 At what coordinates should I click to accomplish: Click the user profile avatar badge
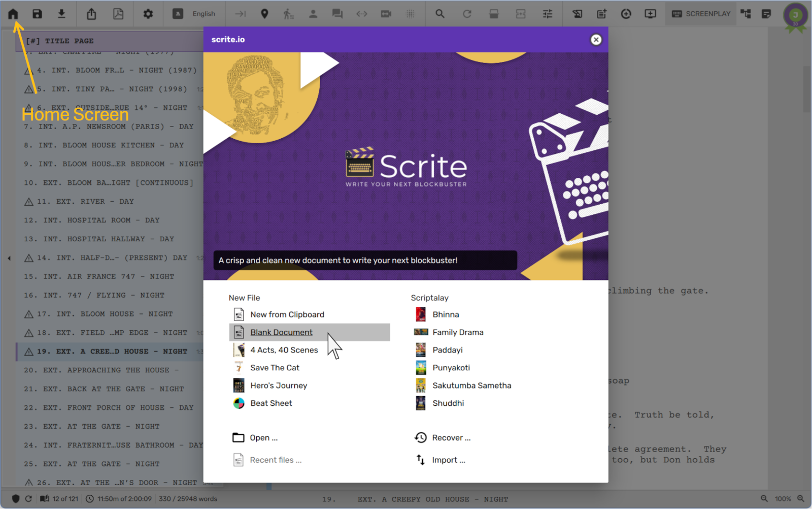795,15
